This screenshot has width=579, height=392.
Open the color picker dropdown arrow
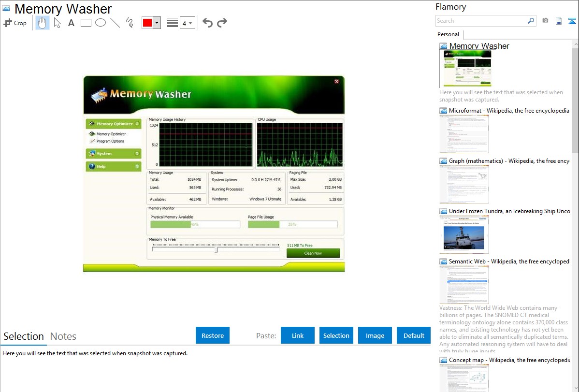[157, 23]
